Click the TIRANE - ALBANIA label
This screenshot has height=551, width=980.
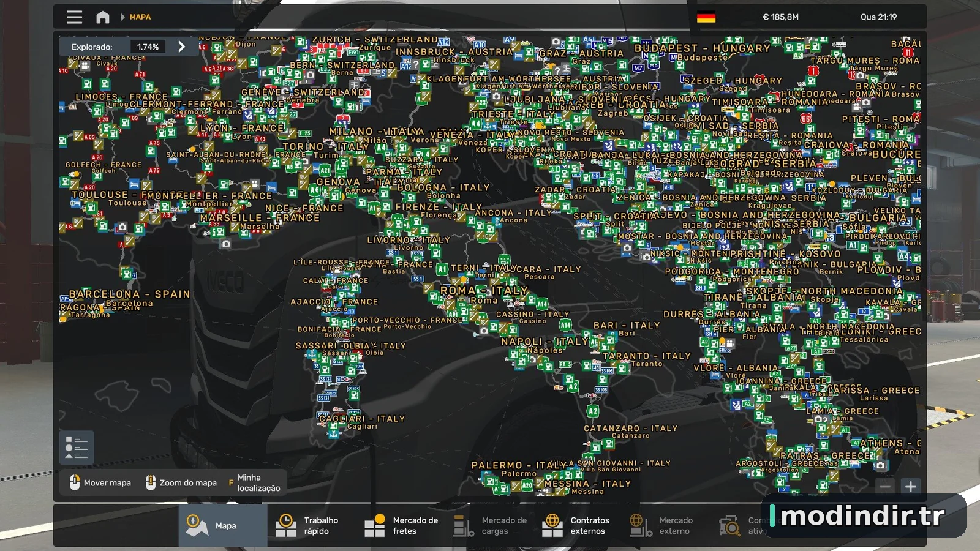[x=754, y=297]
